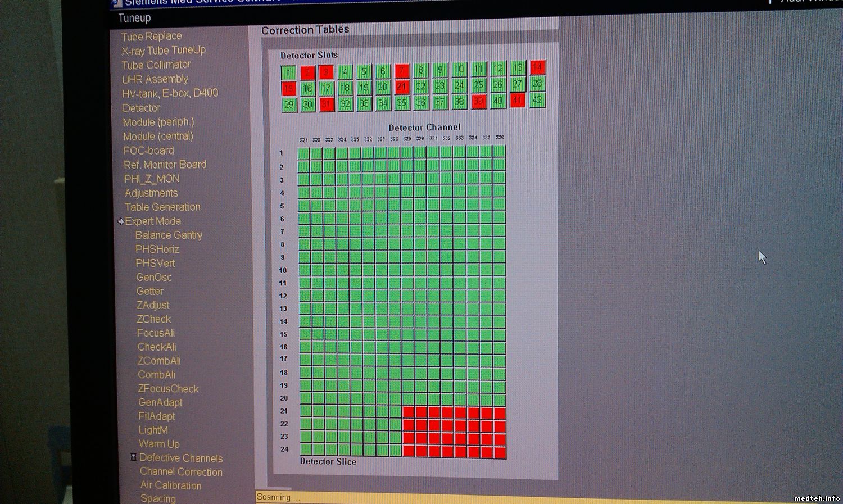Select red detector slot 14
This screenshot has width=843, height=504.
(537, 67)
